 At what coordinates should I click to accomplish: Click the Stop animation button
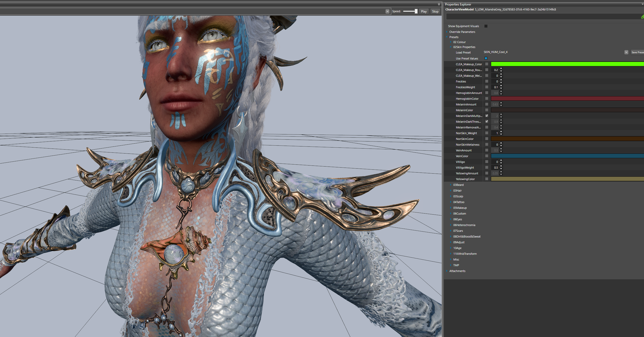[x=435, y=11]
